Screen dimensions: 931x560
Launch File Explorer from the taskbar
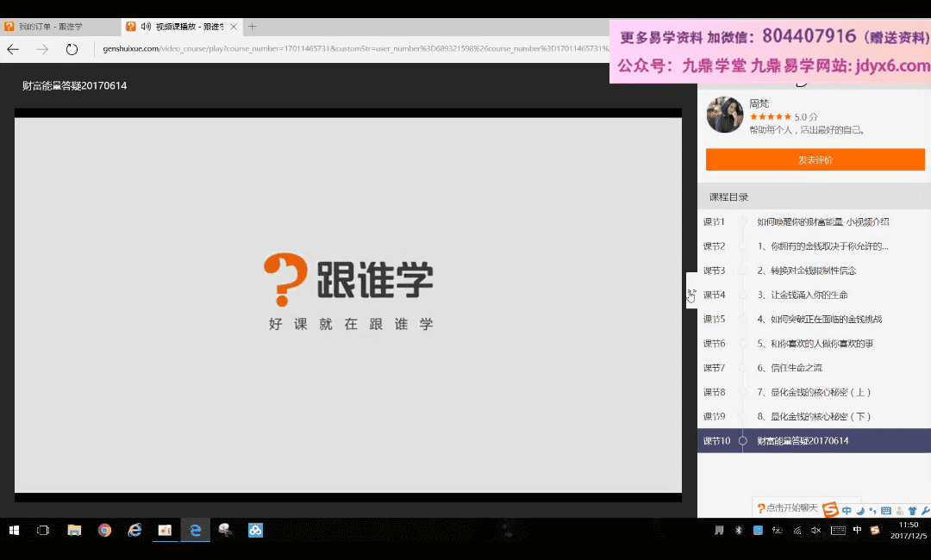[74, 531]
